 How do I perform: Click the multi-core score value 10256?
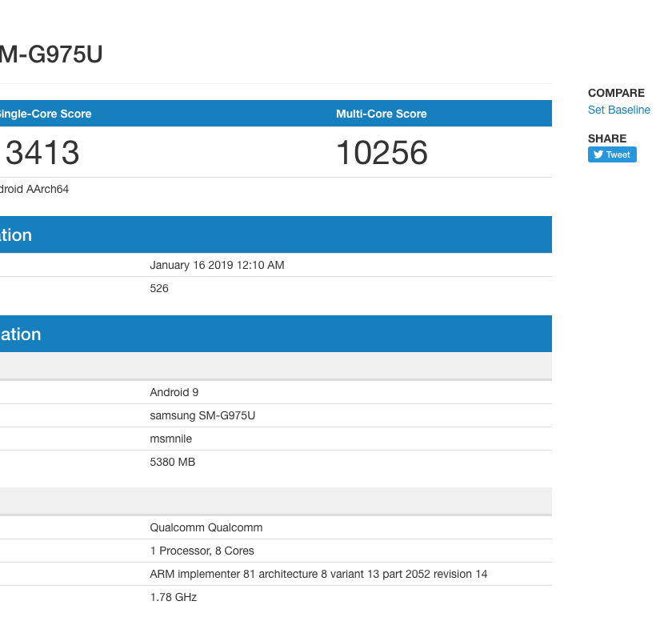[382, 153]
